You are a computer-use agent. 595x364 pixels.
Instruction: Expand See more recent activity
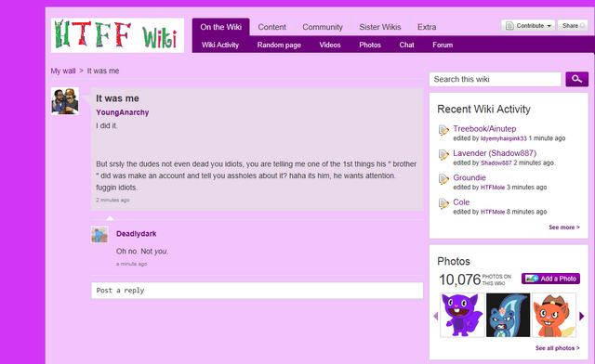(x=564, y=227)
